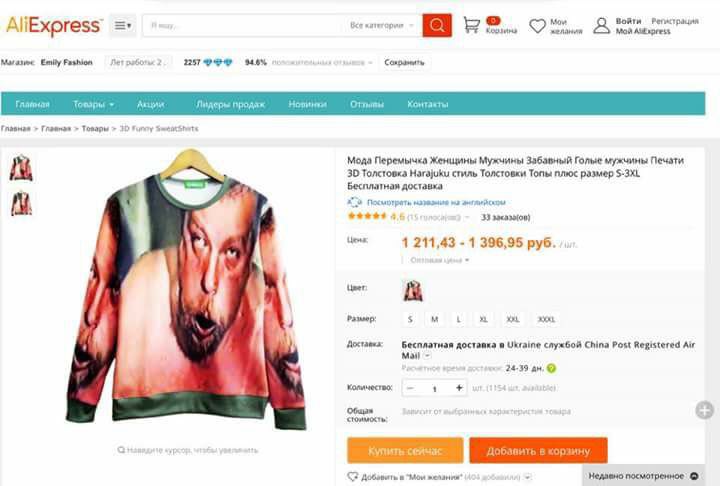Expand the Все категории dropdown
Viewport: 720px width, 486px height.
382,25
